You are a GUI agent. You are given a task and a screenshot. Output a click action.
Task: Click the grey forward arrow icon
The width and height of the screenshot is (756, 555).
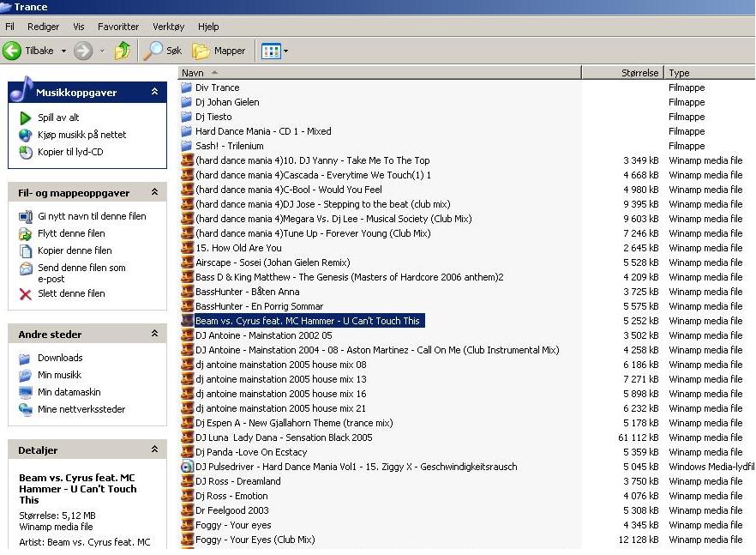[x=83, y=51]
